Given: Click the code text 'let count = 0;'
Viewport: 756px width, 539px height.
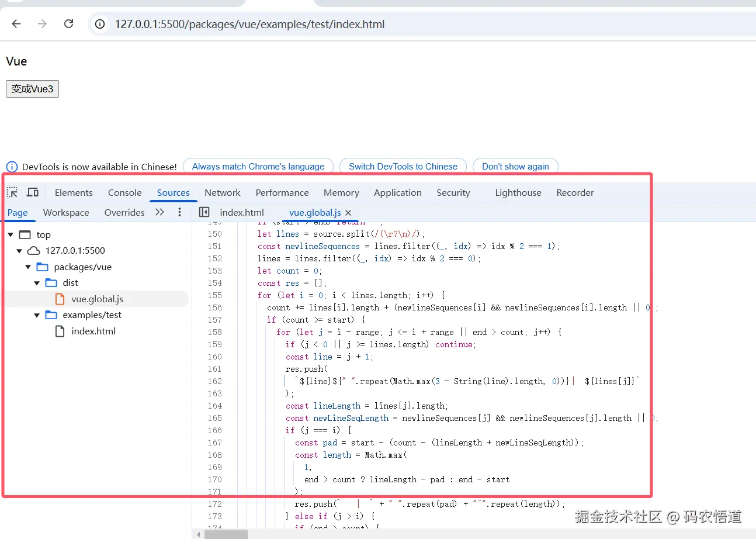Looking at the screenshot, I should (x=290, y=271).
